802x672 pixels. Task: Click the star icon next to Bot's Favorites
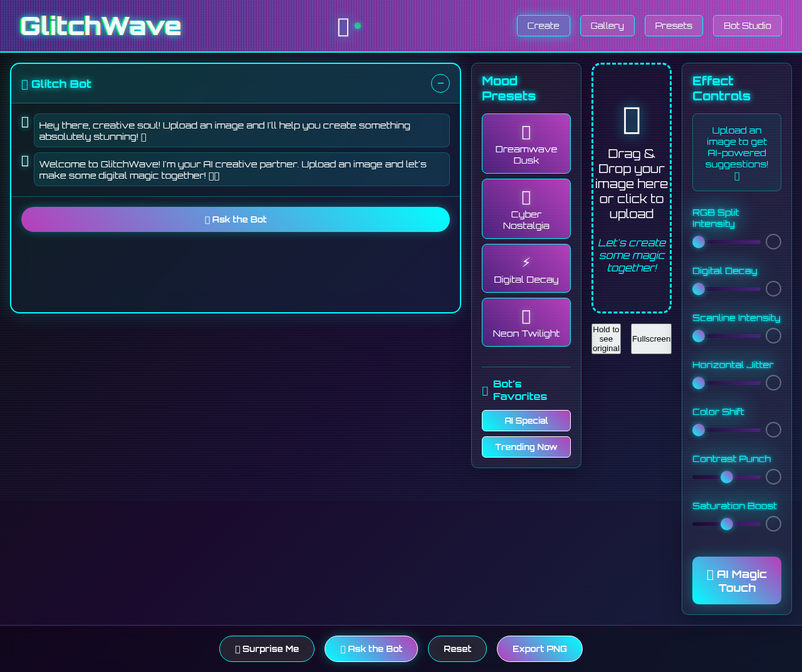coord(485,390)
